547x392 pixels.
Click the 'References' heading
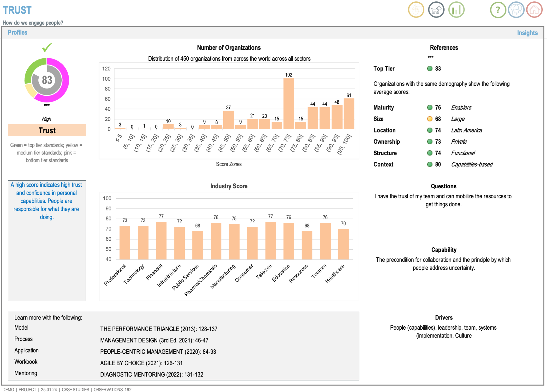coord(444,48)
